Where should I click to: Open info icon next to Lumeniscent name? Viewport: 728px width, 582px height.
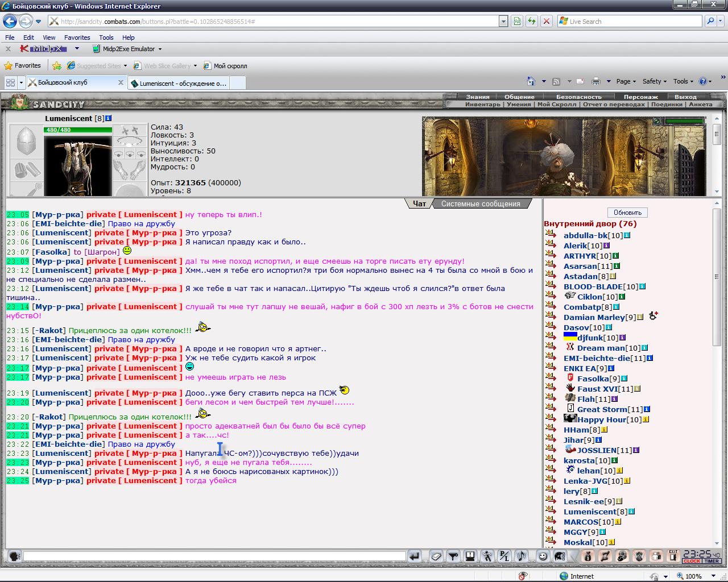click(109, 118)
